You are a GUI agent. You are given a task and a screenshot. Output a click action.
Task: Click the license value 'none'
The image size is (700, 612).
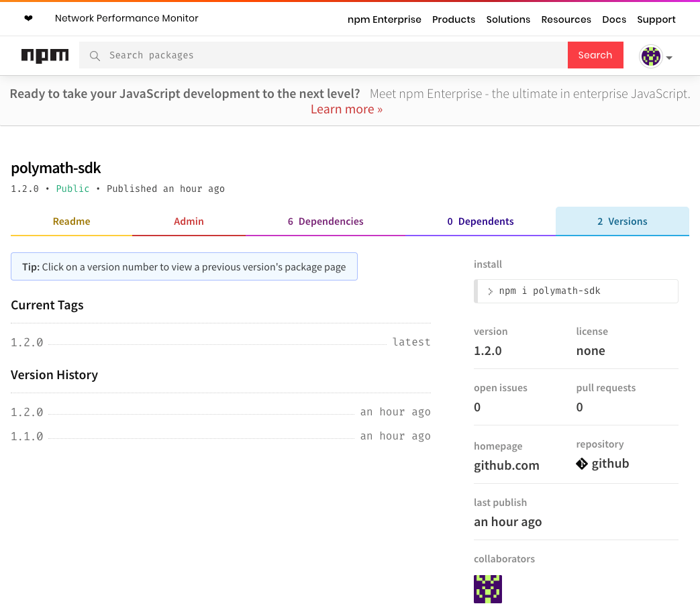(590, 351)
